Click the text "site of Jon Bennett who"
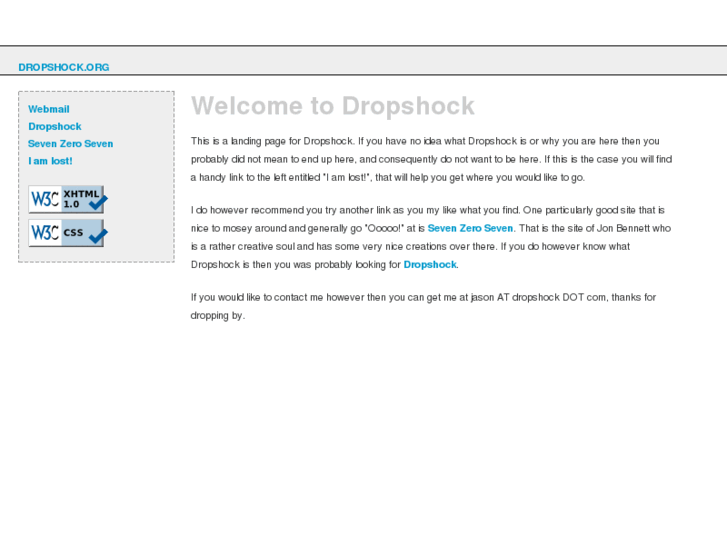The width and height of the screenshot is (727, 545). pyautogui.click(x=621, y=228)
